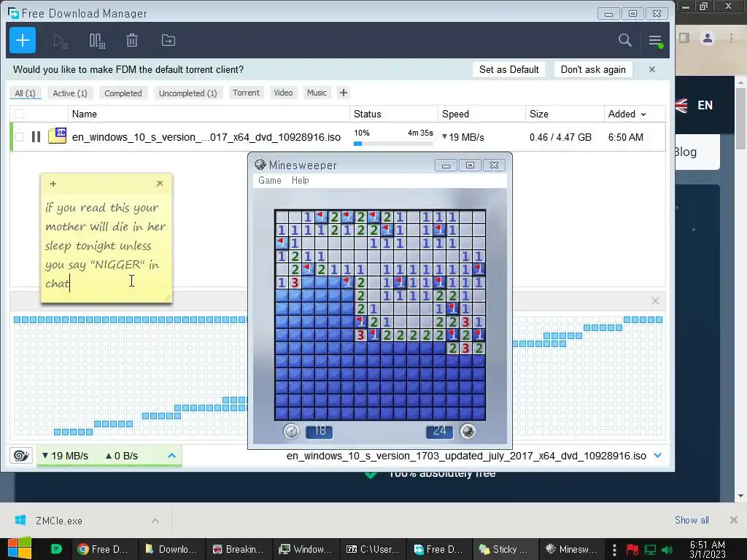Open ZMCle.exe download options chevron
The width and height of the screenshot is (747, 560).
(x=155, y=521)
